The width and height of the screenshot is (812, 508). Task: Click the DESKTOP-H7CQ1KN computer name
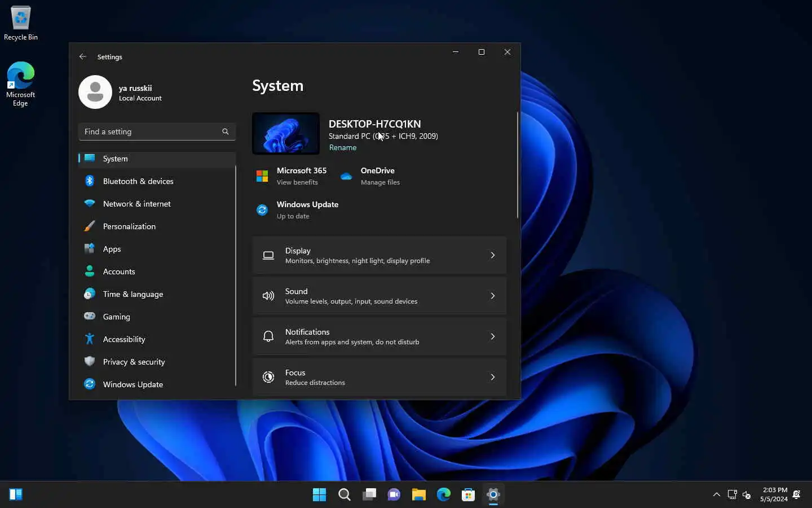(374, 124)
